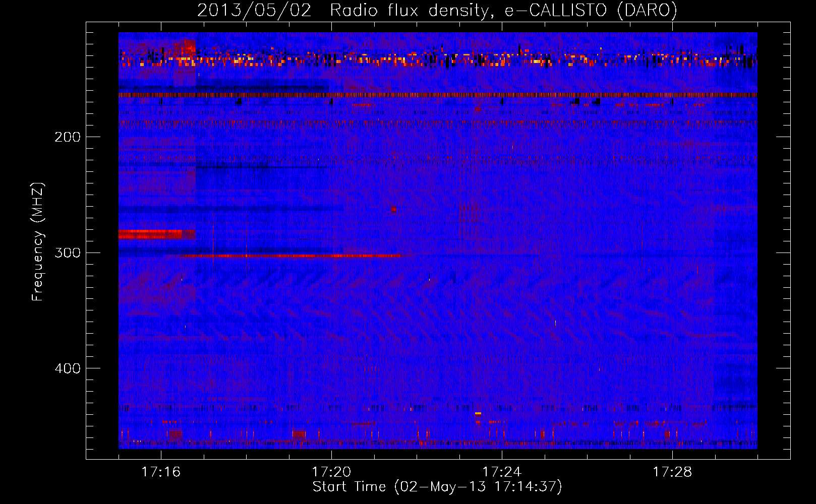This screenshot has width=816, height=504.
Task: Click the "300" frequency tick label
Action: click(x=67, y=253)
